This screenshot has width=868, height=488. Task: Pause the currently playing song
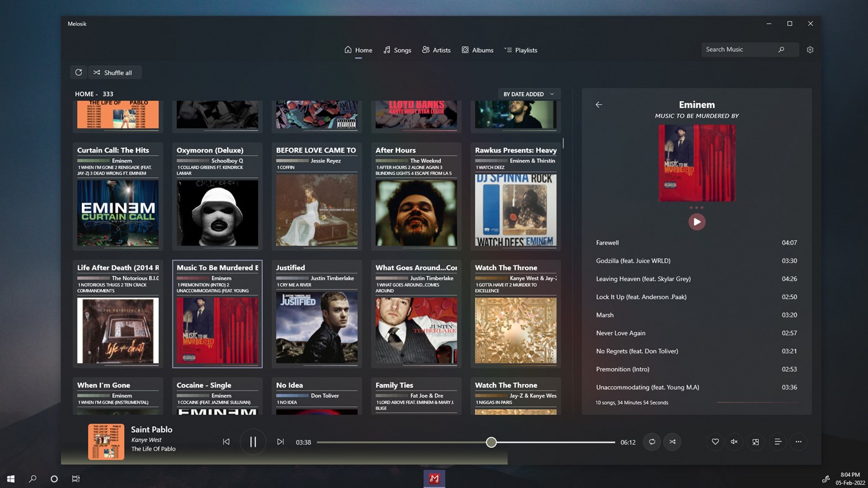[x=253, y=441]
